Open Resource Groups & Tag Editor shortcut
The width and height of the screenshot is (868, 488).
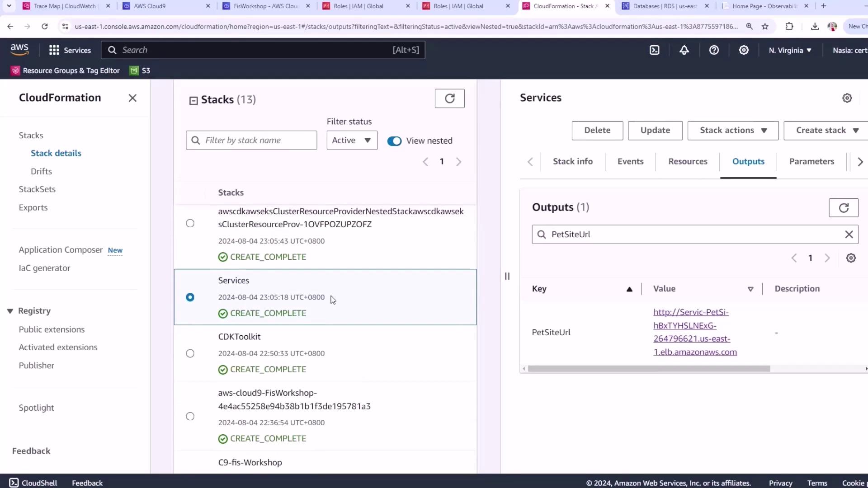pyautogui.click(x=66, y=70)
